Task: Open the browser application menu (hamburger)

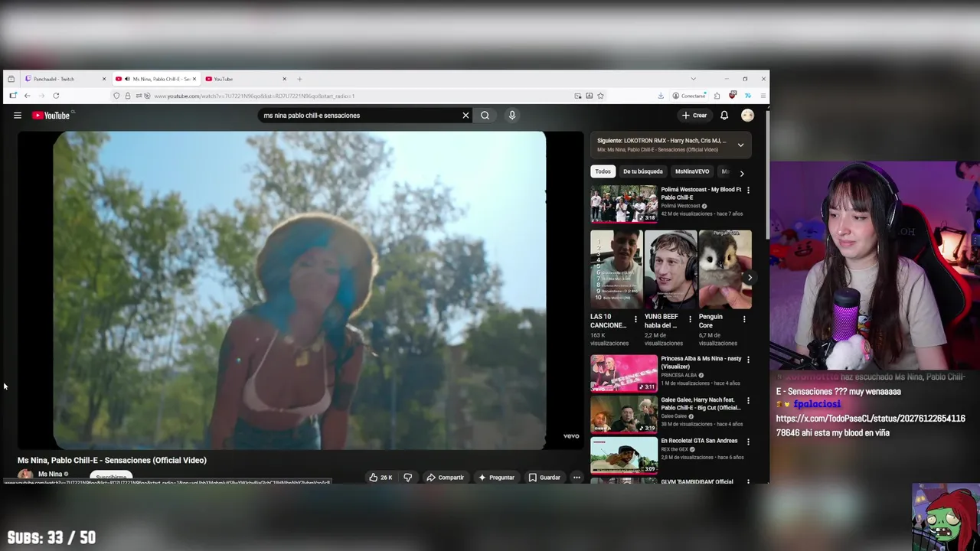Action: (763, 96)
